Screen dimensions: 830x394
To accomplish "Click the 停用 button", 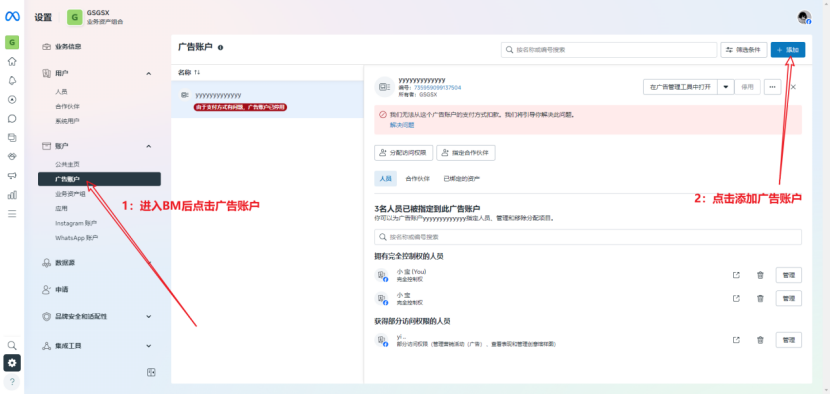I will pos(747,87).
